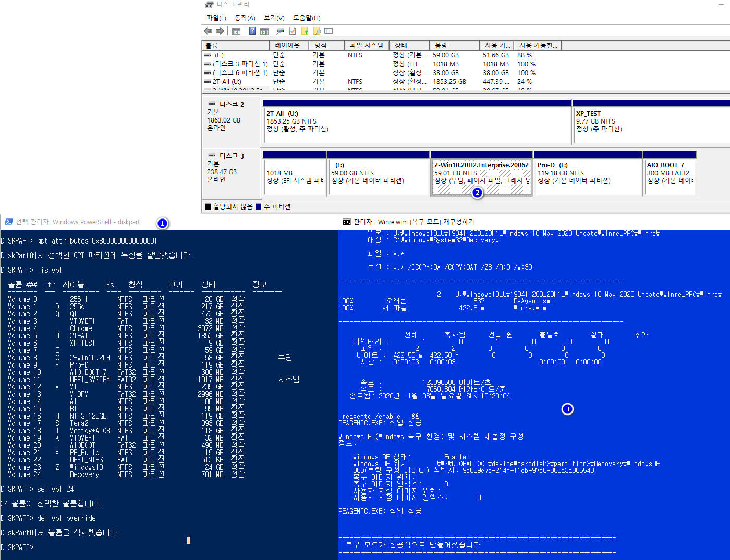Select the 디스크 3 disk label box
Viewport: 730px width, 560px height.
(x=232, y=172)
